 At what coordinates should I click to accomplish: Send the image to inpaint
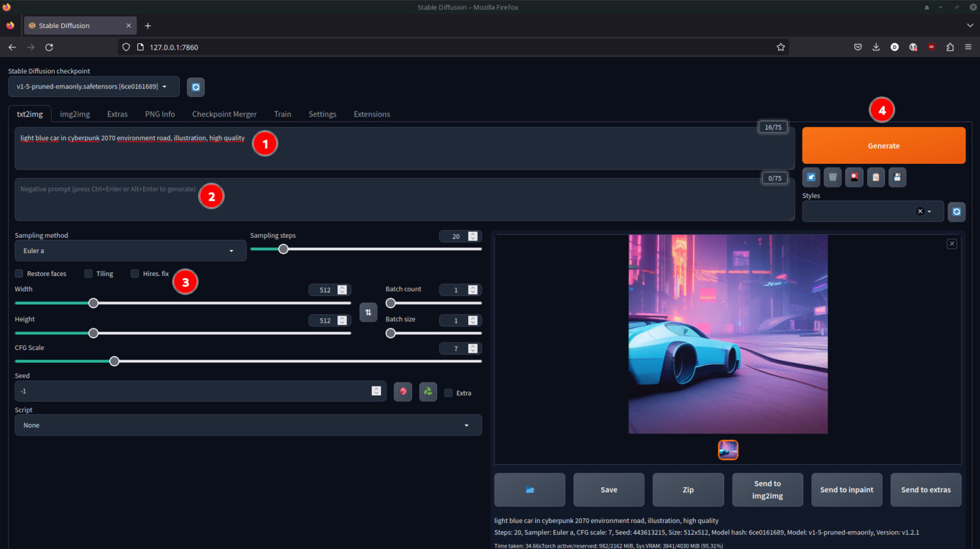tap(847, 490)
